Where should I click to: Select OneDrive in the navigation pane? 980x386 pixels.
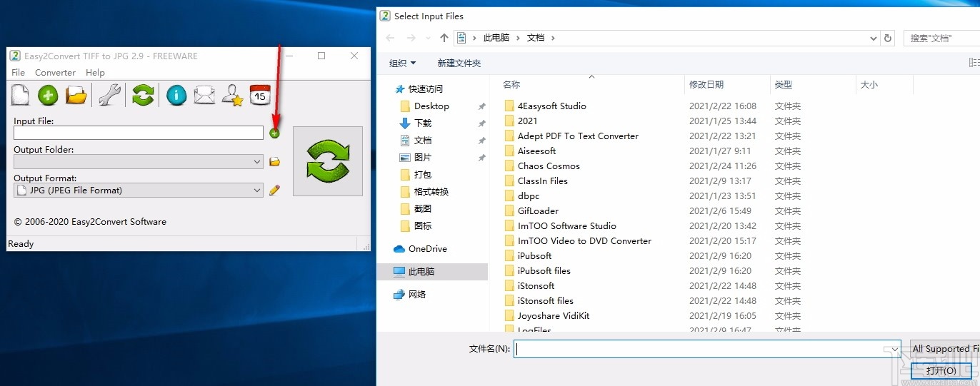[427, 249]
